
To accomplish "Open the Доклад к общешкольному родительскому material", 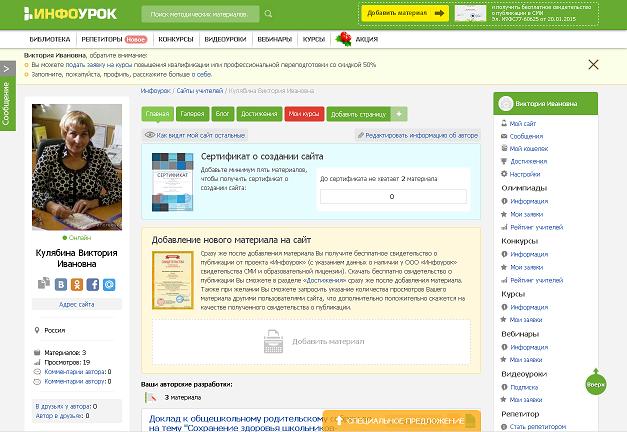I will click(242, 423).
